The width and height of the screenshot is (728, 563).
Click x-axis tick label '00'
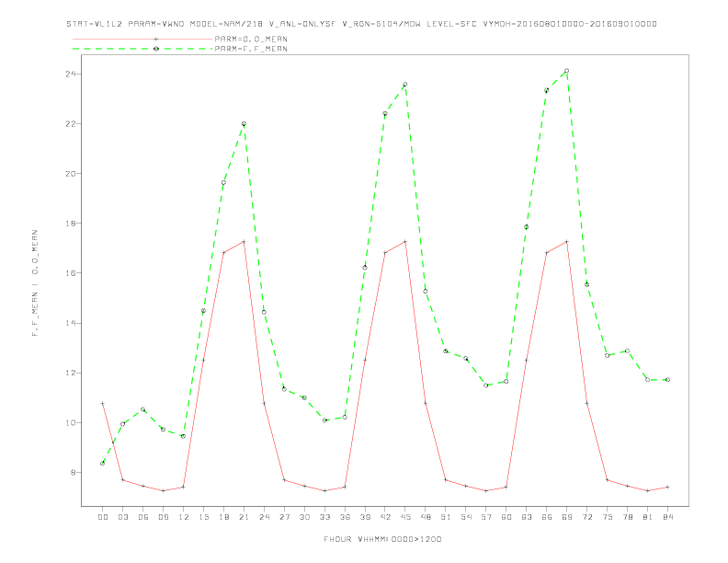click(x=103, y=517)
